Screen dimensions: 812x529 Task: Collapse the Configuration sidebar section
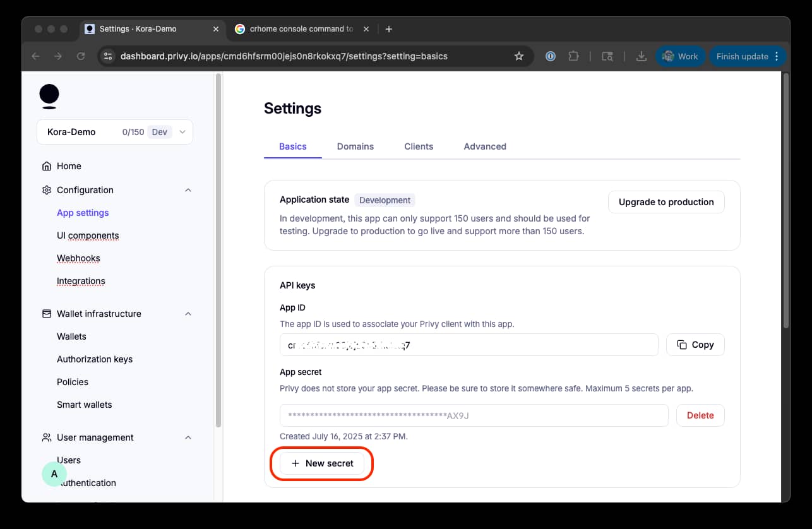(188, 190)
